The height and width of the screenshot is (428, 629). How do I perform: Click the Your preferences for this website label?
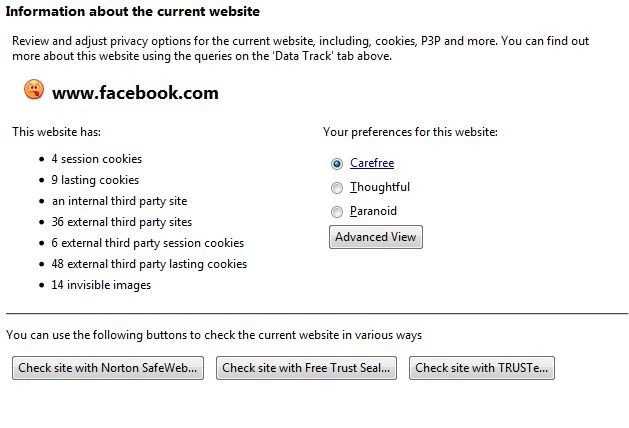click(x=410, y=132)
